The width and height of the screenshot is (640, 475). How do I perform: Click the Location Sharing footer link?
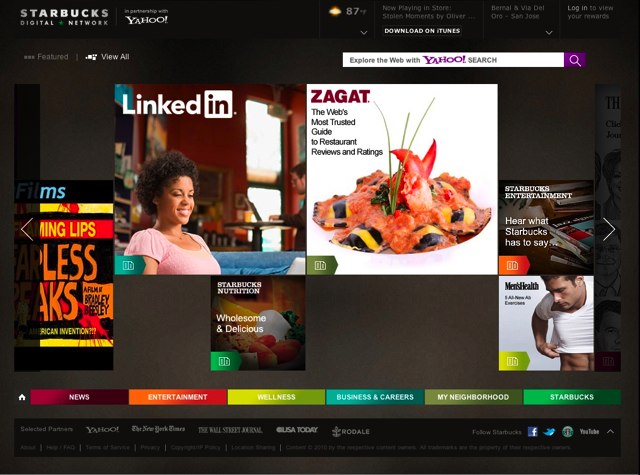coord(253,448)
